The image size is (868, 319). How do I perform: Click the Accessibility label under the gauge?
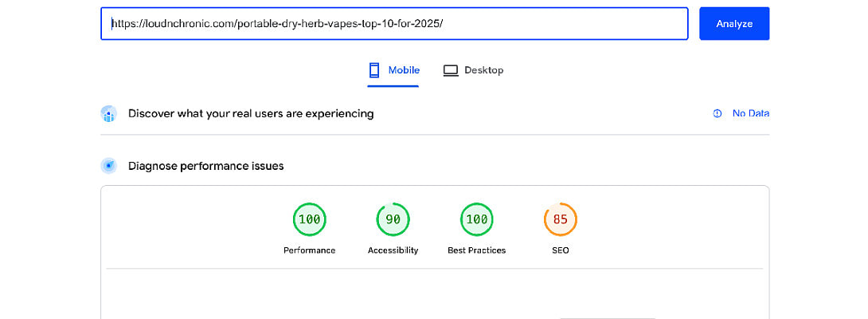[393, 250]
